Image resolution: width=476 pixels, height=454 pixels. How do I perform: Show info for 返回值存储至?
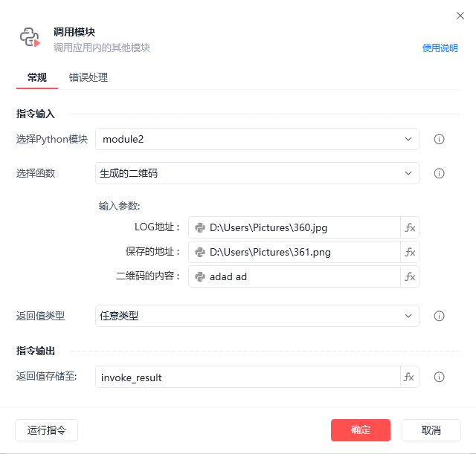point(439,377)
